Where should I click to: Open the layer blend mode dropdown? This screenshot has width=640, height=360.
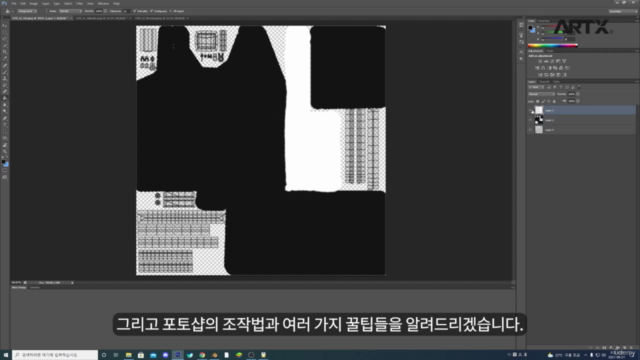click(541, 94)
